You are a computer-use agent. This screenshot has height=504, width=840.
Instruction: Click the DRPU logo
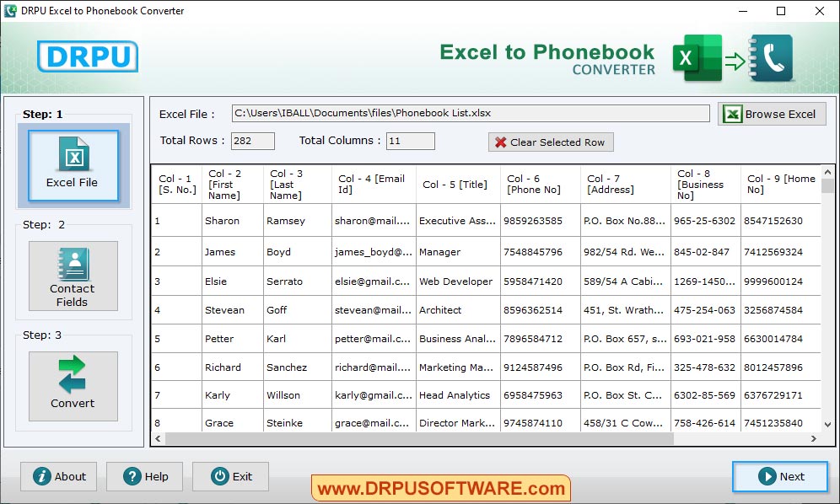(x=87, y=56)
